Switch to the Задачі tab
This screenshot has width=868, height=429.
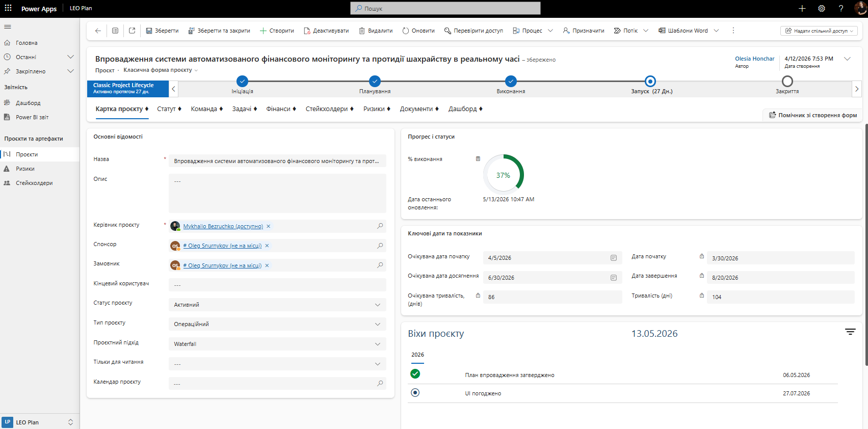pos(245,109)
